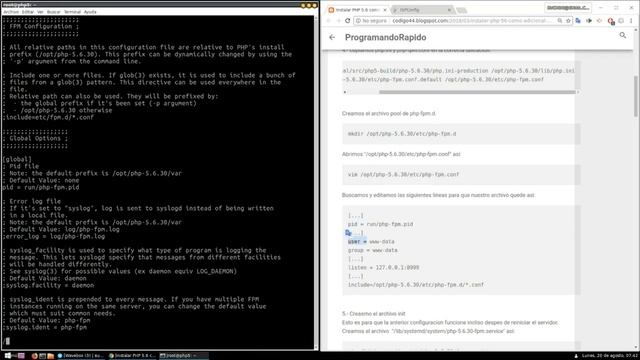Click the browser back arrow
Image resolution: width=640 pixels, height=360 pixels.
pyautogui.click(x=329, y=20)
